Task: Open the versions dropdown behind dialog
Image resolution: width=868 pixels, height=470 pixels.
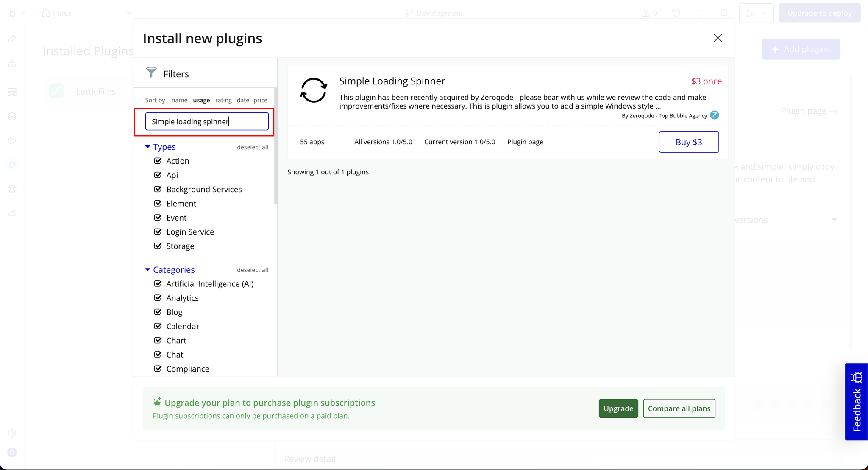Action: [834, 220]
